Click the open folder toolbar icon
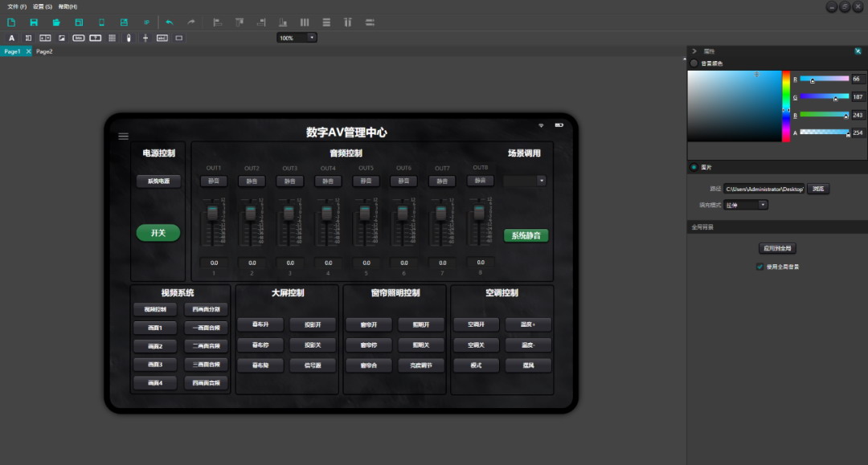868x465 pixels. 56,22
